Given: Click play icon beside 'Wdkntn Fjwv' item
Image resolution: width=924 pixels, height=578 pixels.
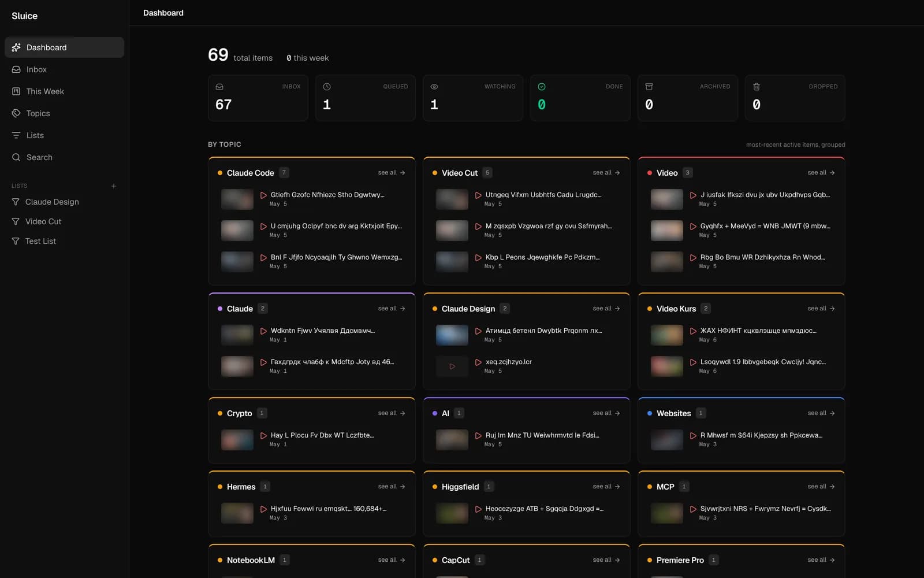Looking at the screenshot, I should (x=263, y=331).
